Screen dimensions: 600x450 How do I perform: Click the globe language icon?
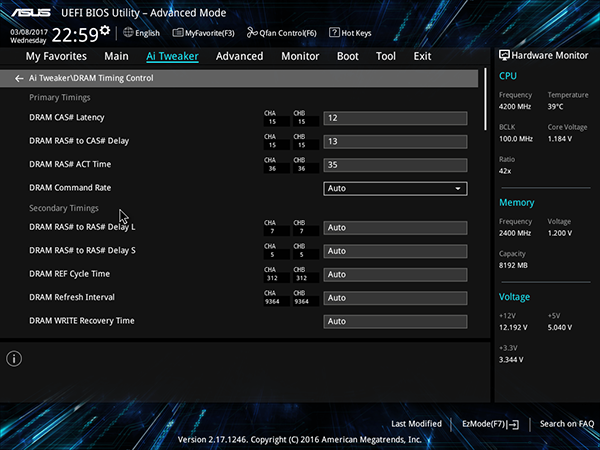(x=128, y=33)
